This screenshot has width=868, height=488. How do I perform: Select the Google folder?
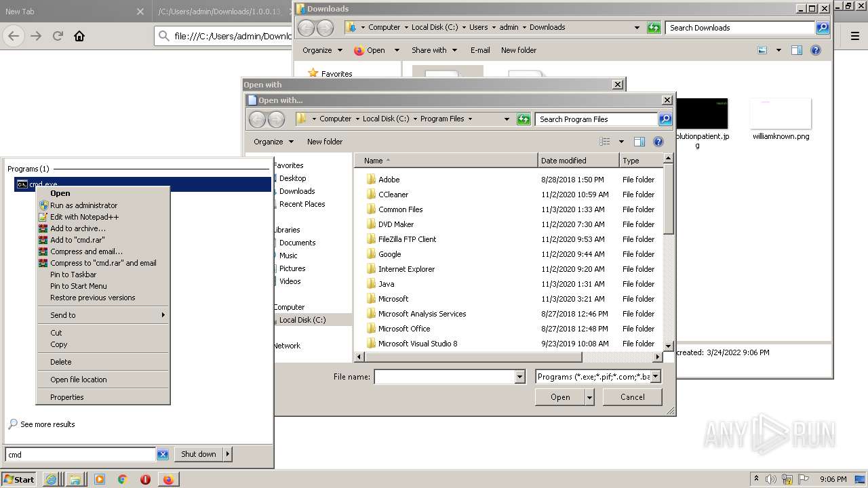point(389,254)
